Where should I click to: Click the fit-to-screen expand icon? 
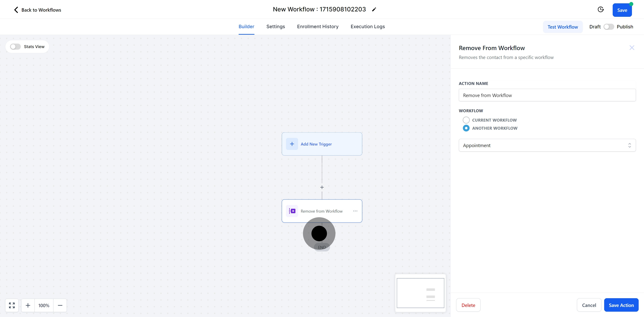[x=12, y=305]
